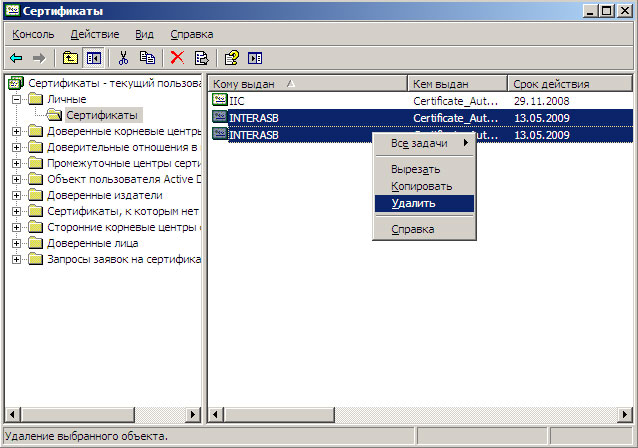Viewport: 638px width, 448px height.
Task: Collapse the Личные folder tree node
Action: (17, 99)
